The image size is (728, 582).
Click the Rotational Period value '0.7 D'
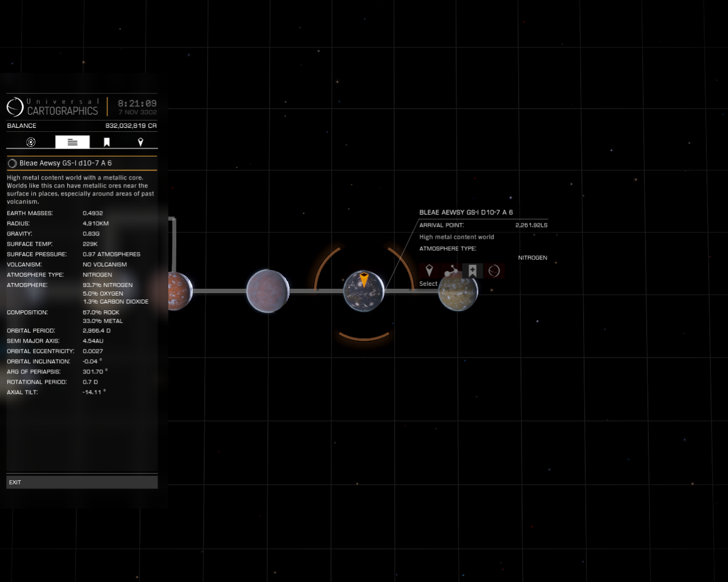pos(90,382)
